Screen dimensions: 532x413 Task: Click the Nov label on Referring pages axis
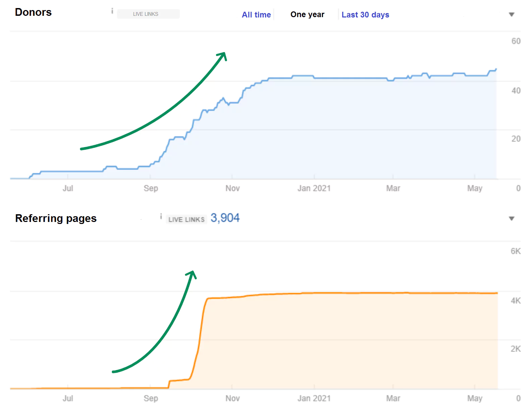coord(232,398)
